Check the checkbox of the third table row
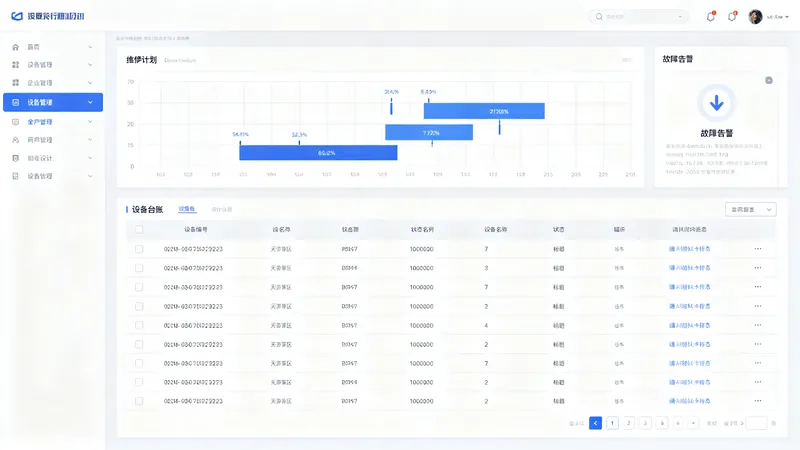 point(139,287)
